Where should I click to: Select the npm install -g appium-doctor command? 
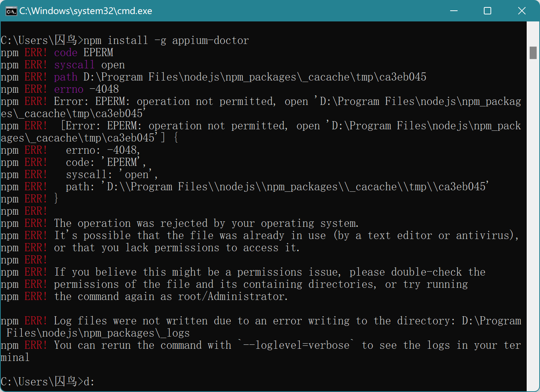pyautogui.click(x=166, y=40)
